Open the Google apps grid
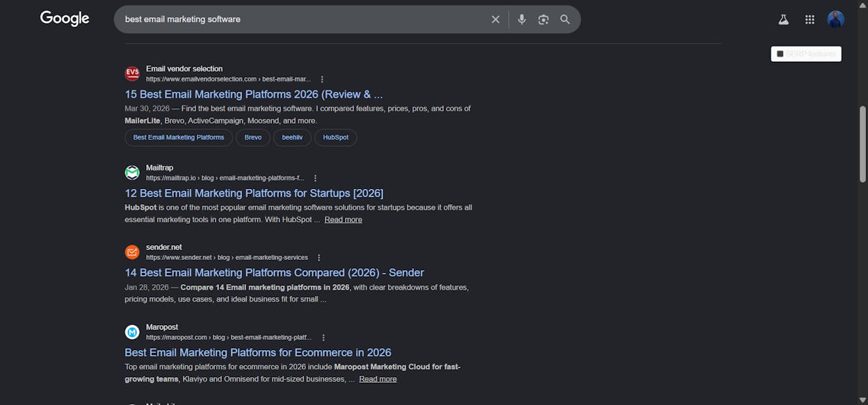The height and width of the screenshot is (405, 868). [810, 19]
